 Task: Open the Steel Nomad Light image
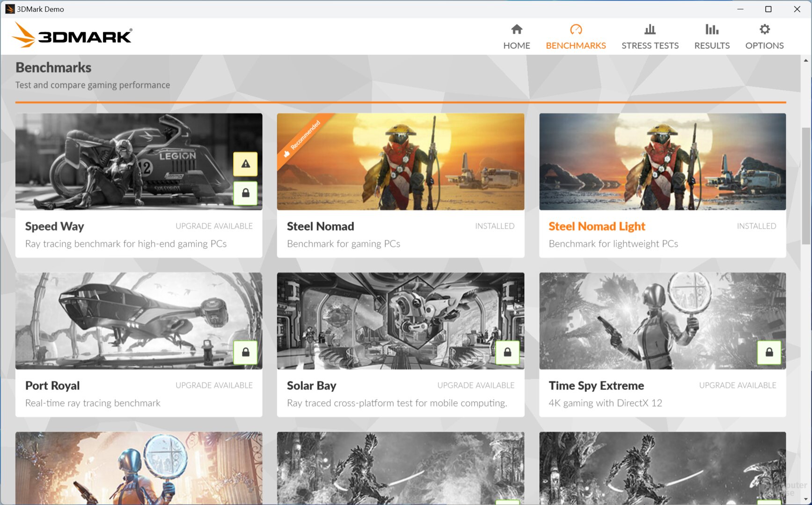pos(662,162)
